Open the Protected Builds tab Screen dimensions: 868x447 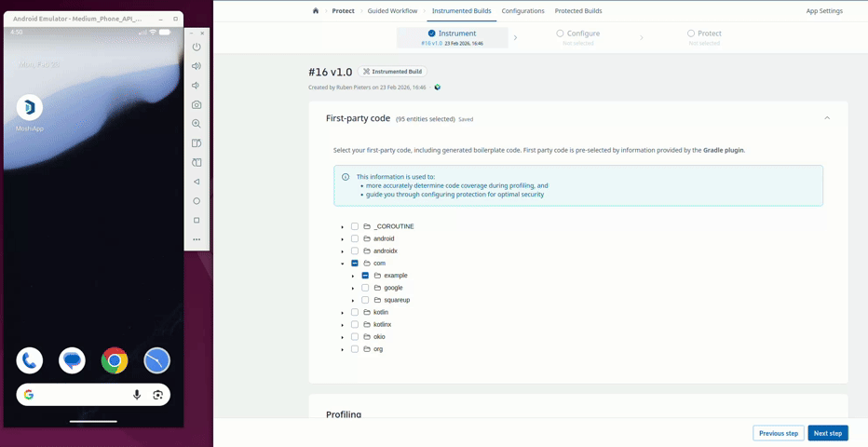[x=577, y=11]
